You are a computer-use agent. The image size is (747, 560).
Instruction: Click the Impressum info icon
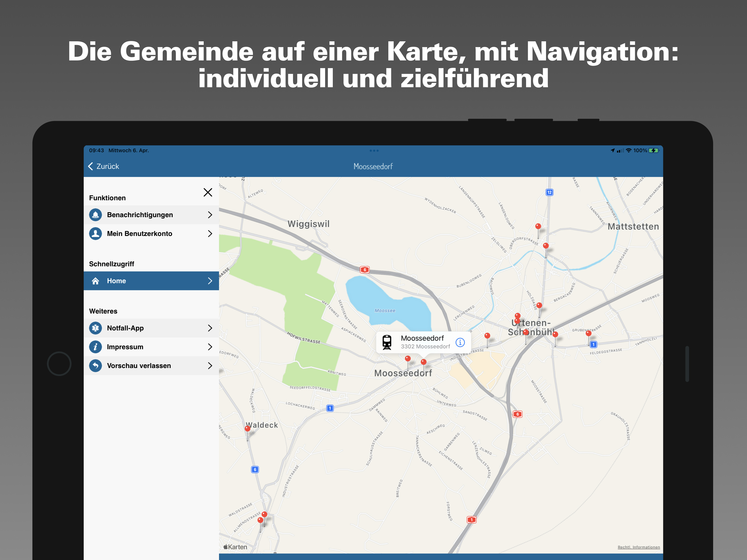(96, 347)
